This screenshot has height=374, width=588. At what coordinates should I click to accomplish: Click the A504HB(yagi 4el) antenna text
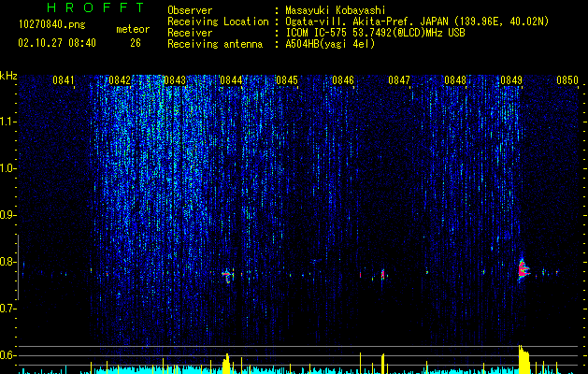(x=330, y=44)
